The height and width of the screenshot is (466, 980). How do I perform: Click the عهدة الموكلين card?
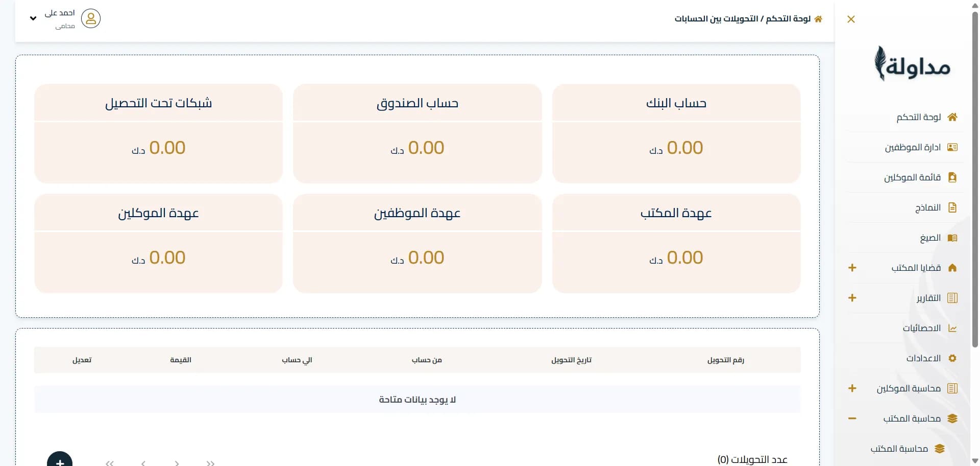click(x=158, y=243)
